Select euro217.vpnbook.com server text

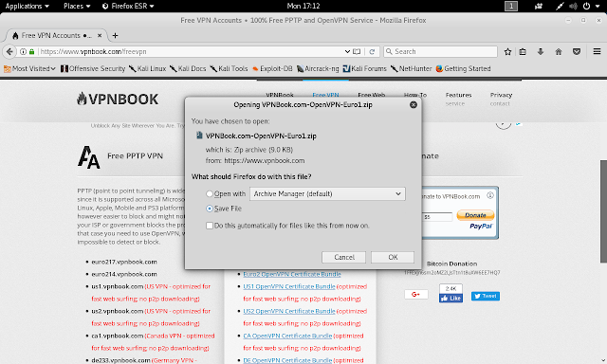[124, 262]
